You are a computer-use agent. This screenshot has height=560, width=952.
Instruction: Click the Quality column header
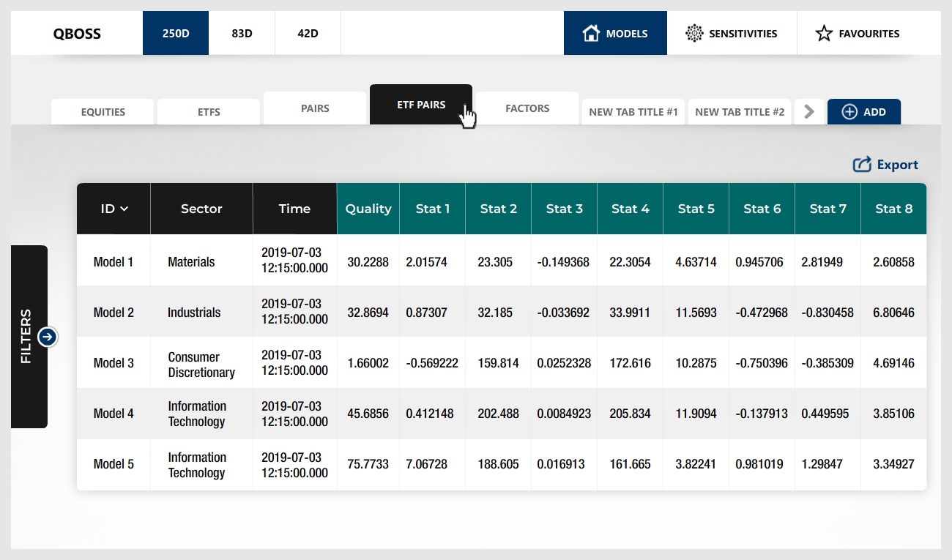[368, 209]
